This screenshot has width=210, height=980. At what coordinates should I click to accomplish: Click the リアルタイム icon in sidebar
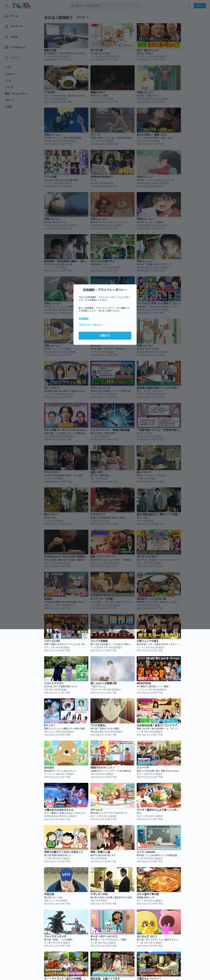pos(7,47)
